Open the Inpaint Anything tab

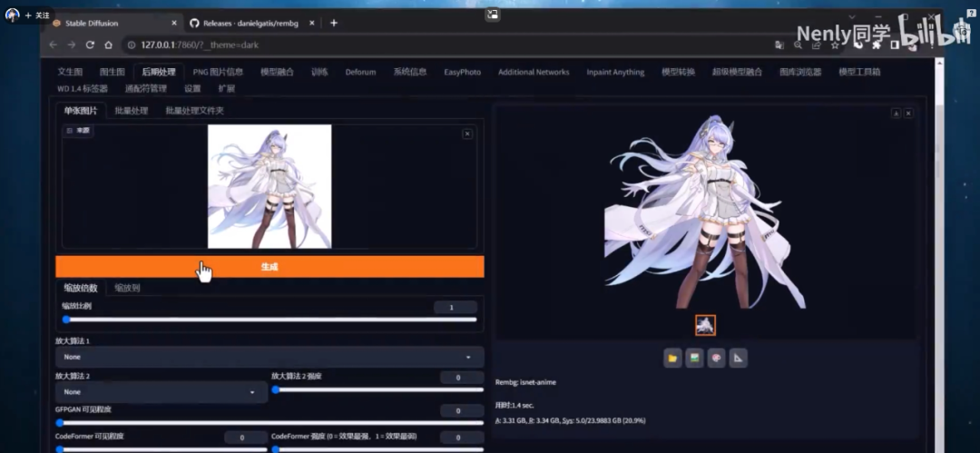coord(615,72)
